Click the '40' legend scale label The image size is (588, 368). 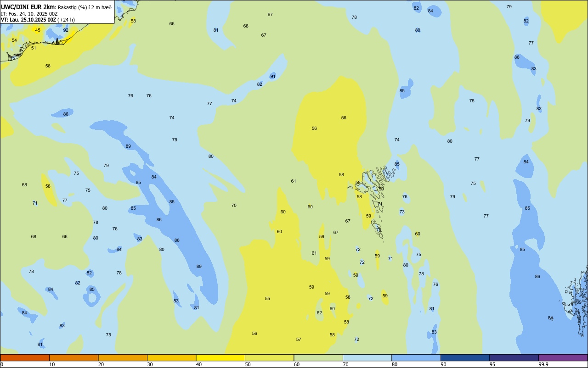tap(199, 364)
